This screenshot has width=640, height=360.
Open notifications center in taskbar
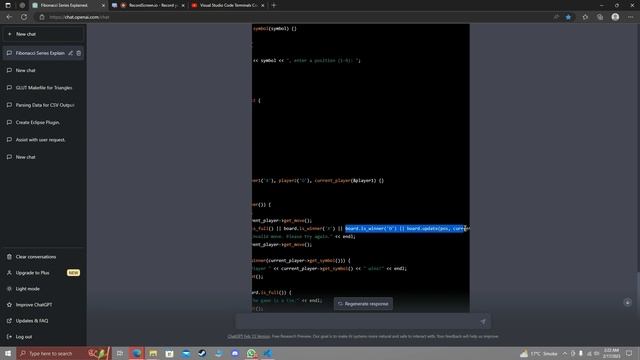(629, 353)
